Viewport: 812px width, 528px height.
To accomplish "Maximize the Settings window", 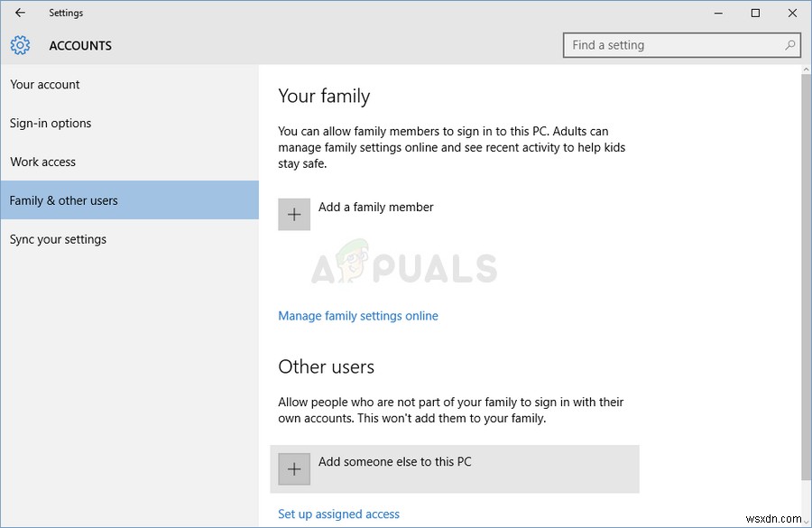I will click(755, 14).
